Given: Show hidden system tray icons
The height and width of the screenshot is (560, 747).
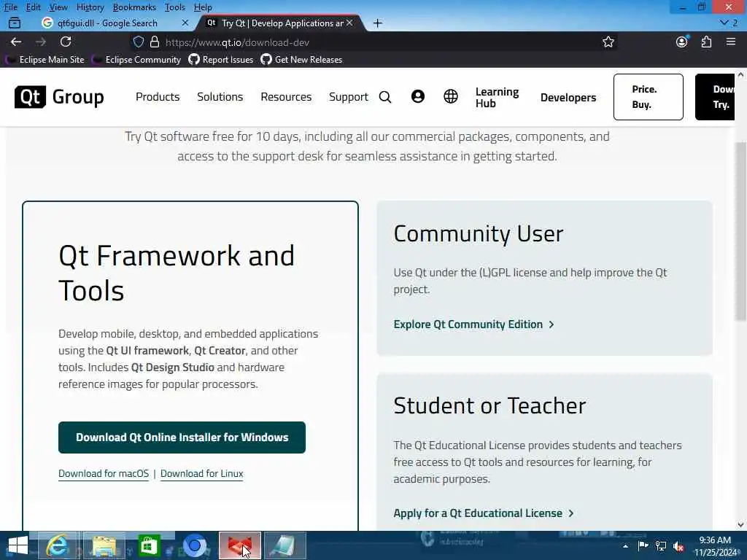Looking at the screenshot, I should click(625, 546).
